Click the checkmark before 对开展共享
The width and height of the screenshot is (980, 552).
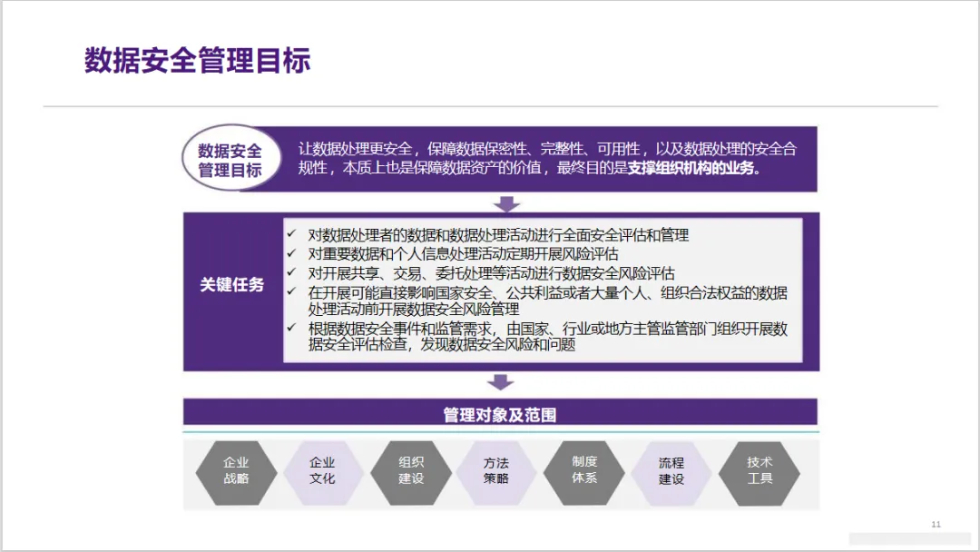click(291, 272)
